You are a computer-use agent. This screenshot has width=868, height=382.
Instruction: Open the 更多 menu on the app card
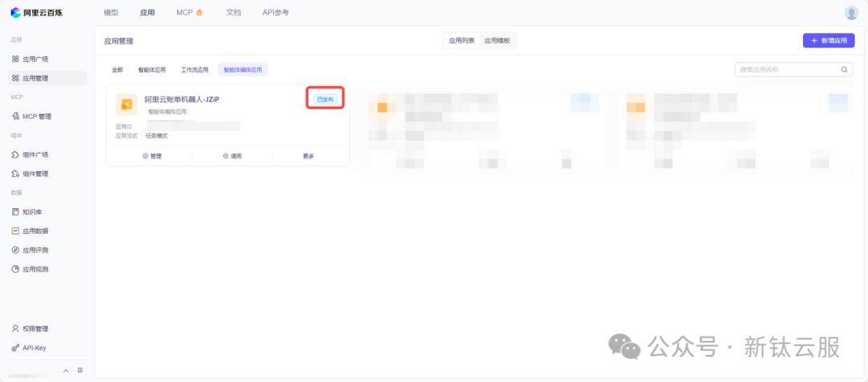(x=309, y=156)
